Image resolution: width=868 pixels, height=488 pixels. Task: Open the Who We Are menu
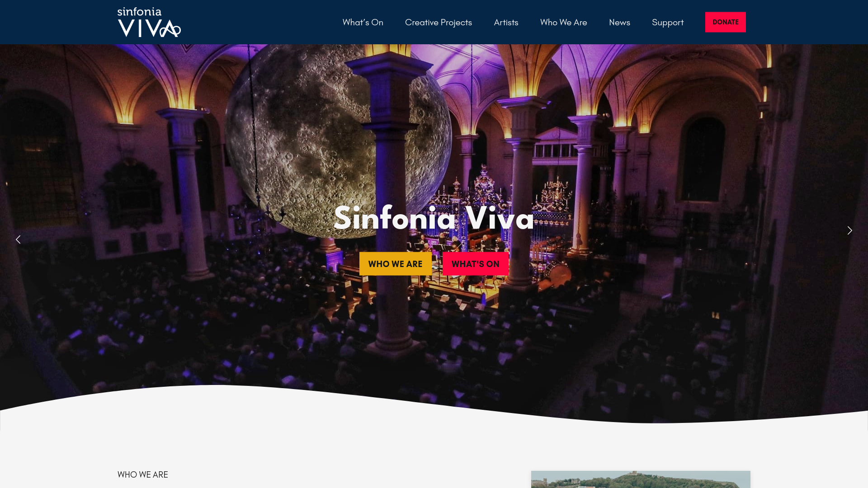563,22
